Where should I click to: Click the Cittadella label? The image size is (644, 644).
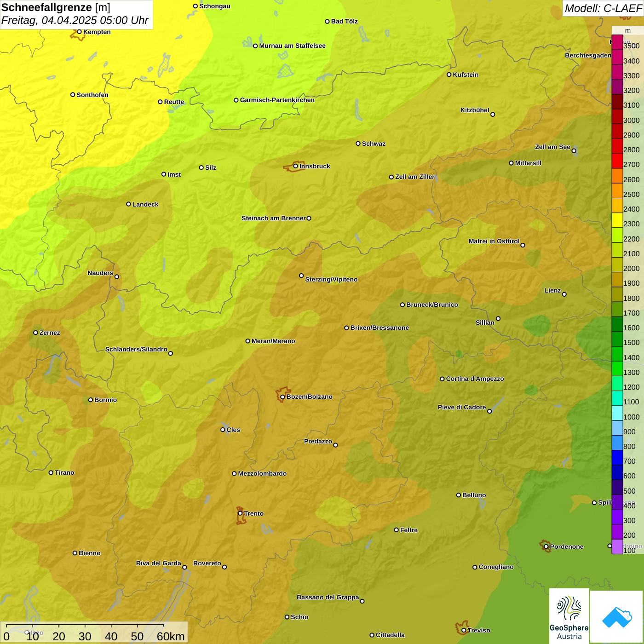tap(390, 635)
